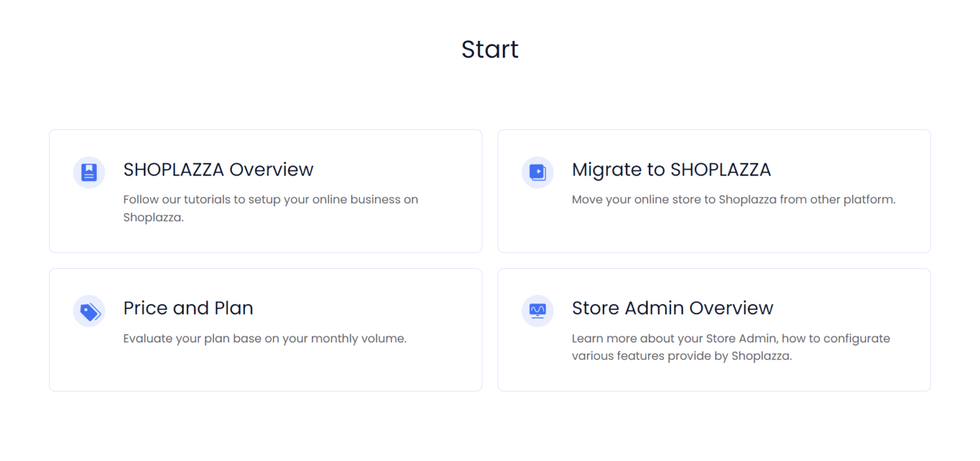Screen dimensions: 980x461
Task: Select the Store Admin Overview card
Action: point(714,329)
